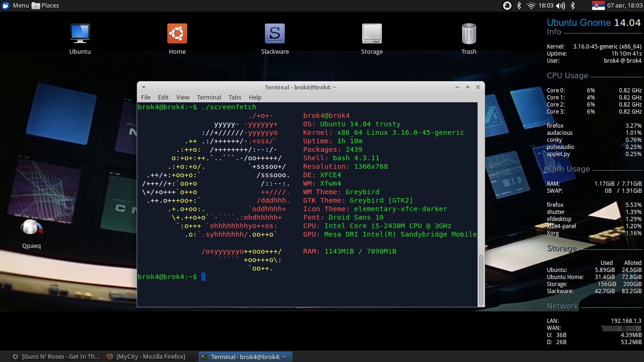Click the 'WM Theme: Greybird' line
This screenshot has width=644, height=362.
[341, 192]
